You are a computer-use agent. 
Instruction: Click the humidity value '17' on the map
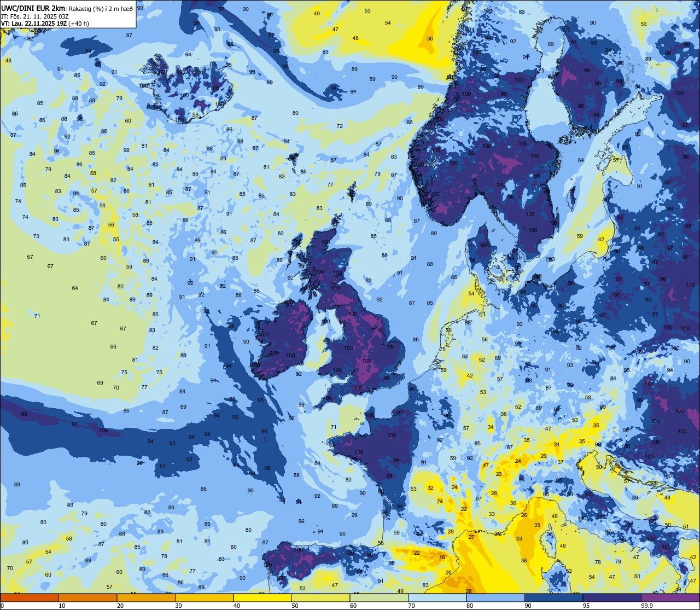(486, 465)
